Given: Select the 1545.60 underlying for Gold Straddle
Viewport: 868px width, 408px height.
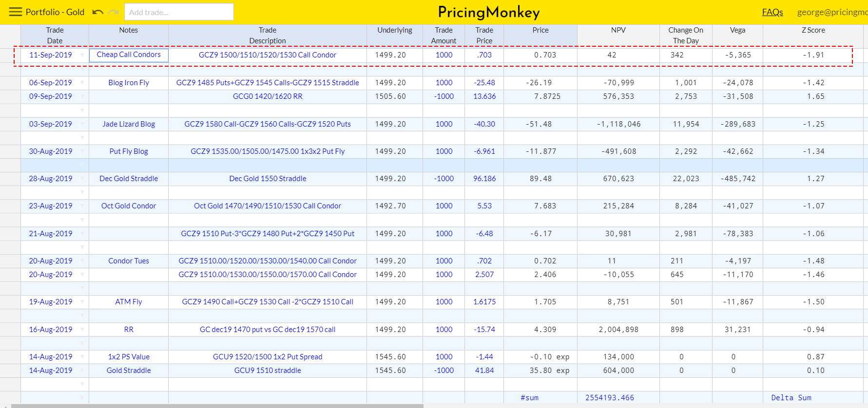Looking at the screenshot, I should point(395,371).
